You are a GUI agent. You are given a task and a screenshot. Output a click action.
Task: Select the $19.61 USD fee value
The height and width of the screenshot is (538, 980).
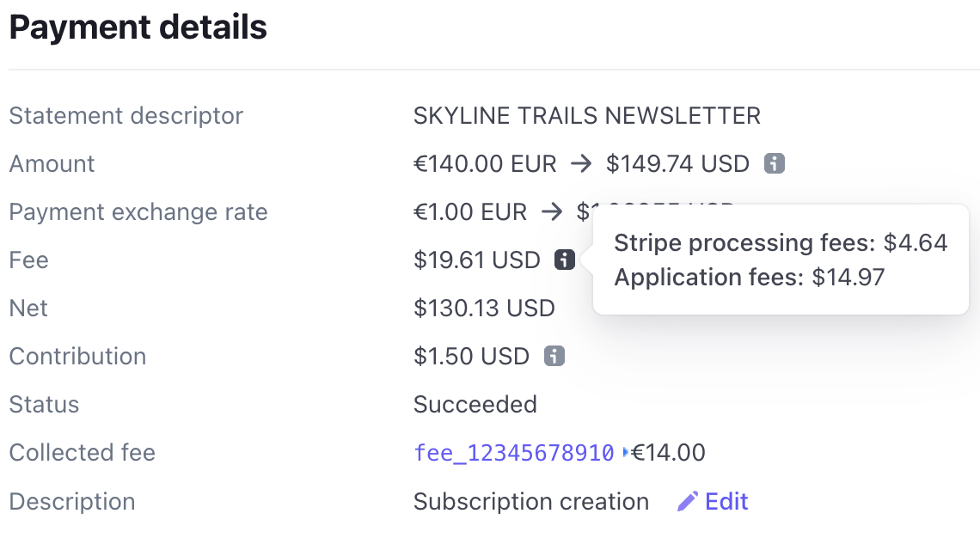[477, 260]
